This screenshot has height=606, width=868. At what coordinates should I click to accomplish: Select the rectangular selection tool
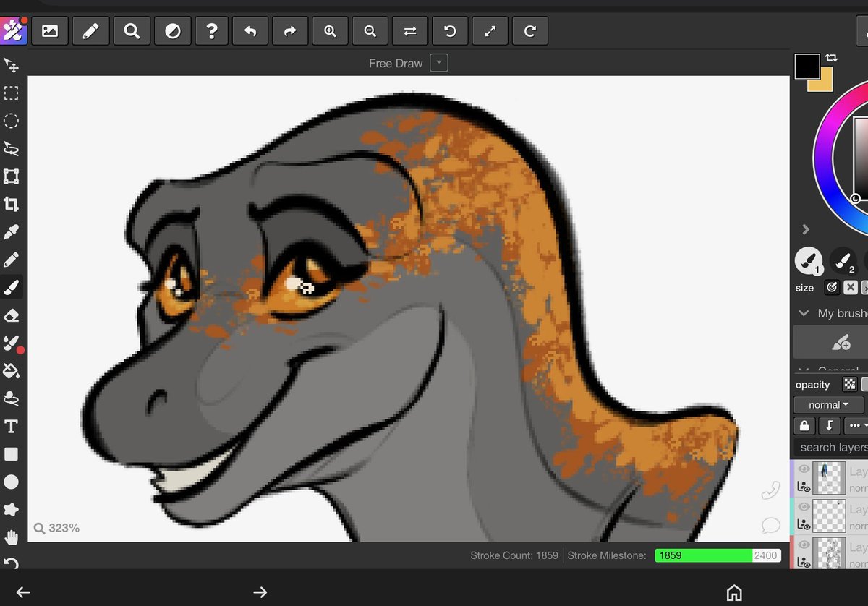point(11,93)
